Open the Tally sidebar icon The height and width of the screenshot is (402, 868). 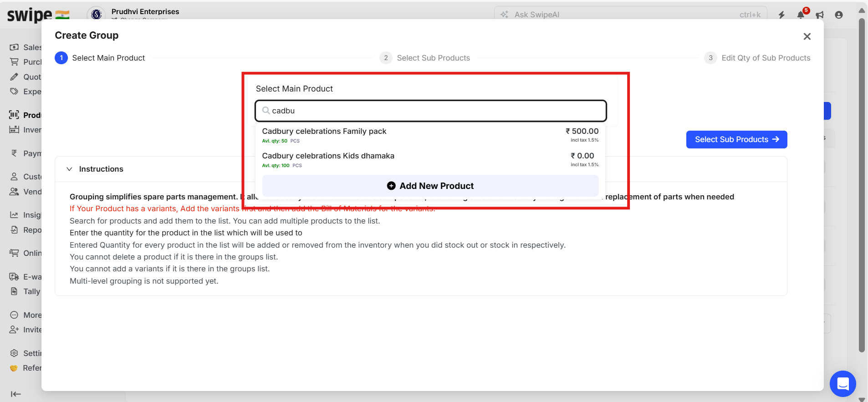pyautogui.click(x=14, y=291)
